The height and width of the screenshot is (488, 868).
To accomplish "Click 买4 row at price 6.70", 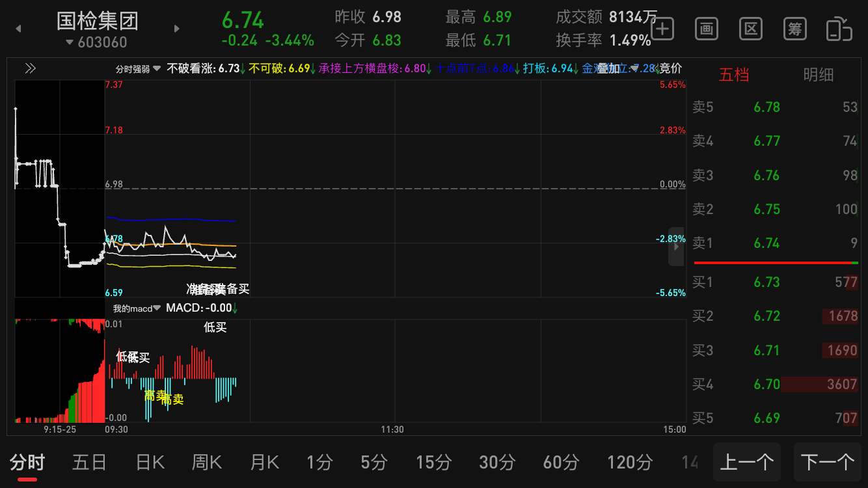I will click(x=776, y=385).
